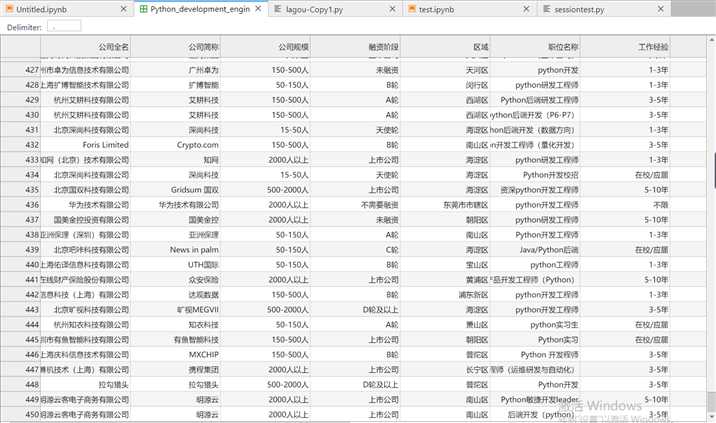
Task: Click the 公司规模 column header
Action: (265, 47)
